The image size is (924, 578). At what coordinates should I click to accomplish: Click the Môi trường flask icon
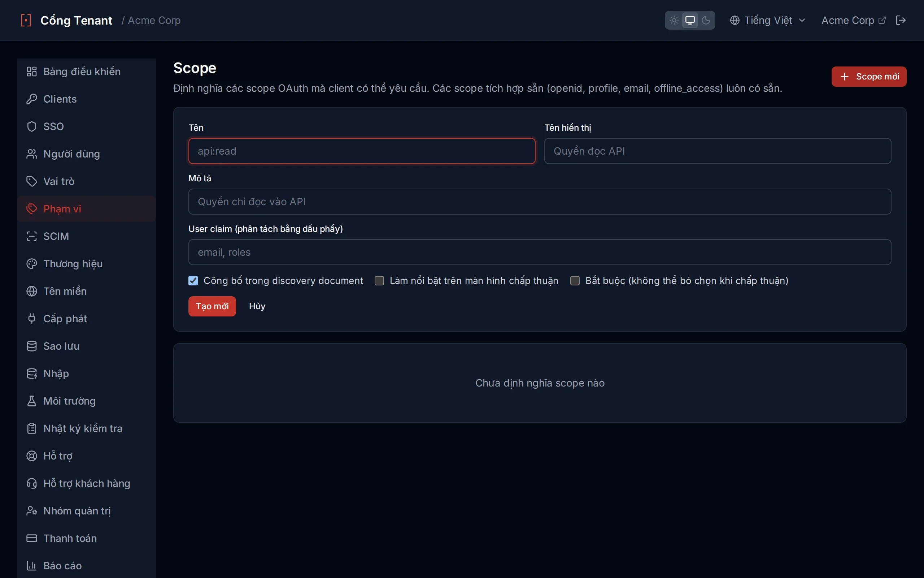pos(32,401)
